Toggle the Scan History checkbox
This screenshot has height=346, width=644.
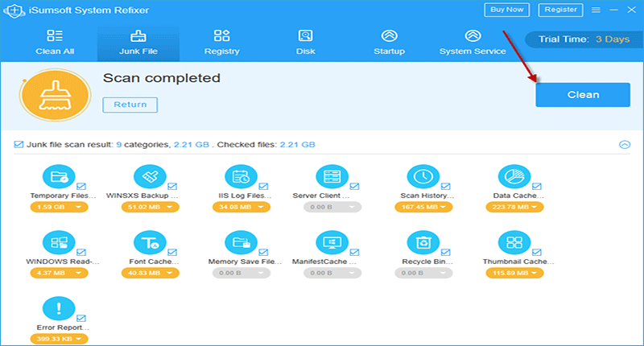(446, 187)
